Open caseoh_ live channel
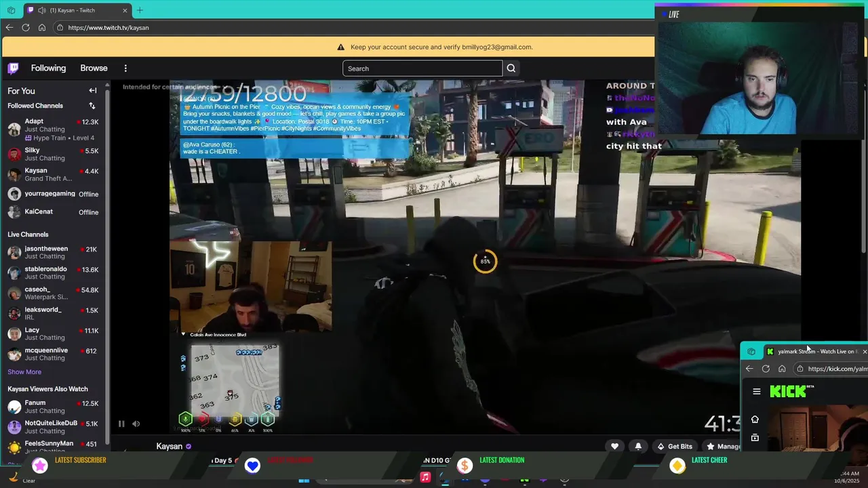Screen dimensions: 868x488 pos(54,293)
